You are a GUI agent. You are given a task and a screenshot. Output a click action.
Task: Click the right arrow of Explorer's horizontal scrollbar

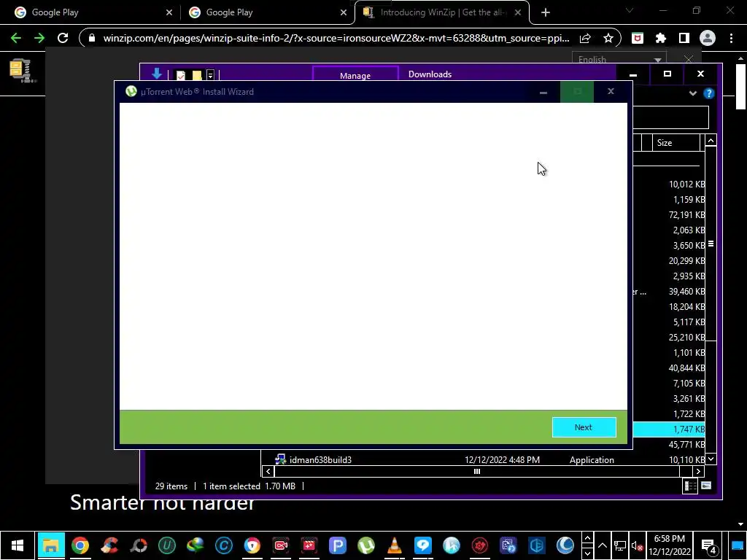(x=698, y=472)
